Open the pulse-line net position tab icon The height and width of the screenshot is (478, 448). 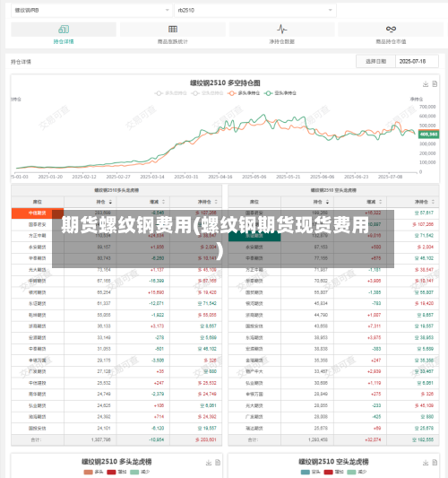[x=281, y=30]
